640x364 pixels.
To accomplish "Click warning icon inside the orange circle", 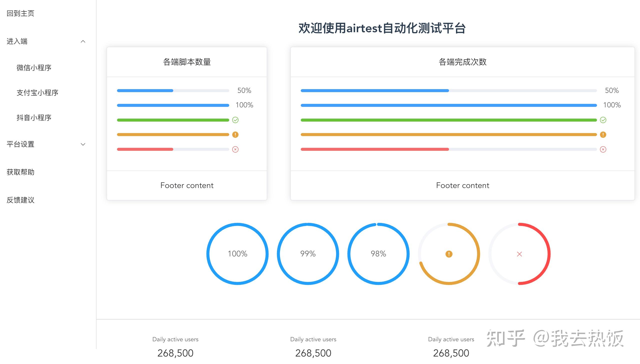I will [449, 254].
